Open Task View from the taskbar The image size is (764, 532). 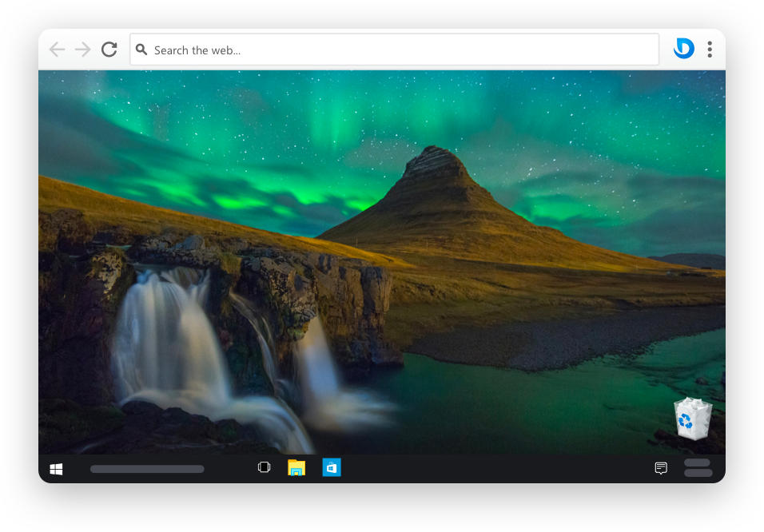pos(264,466)
